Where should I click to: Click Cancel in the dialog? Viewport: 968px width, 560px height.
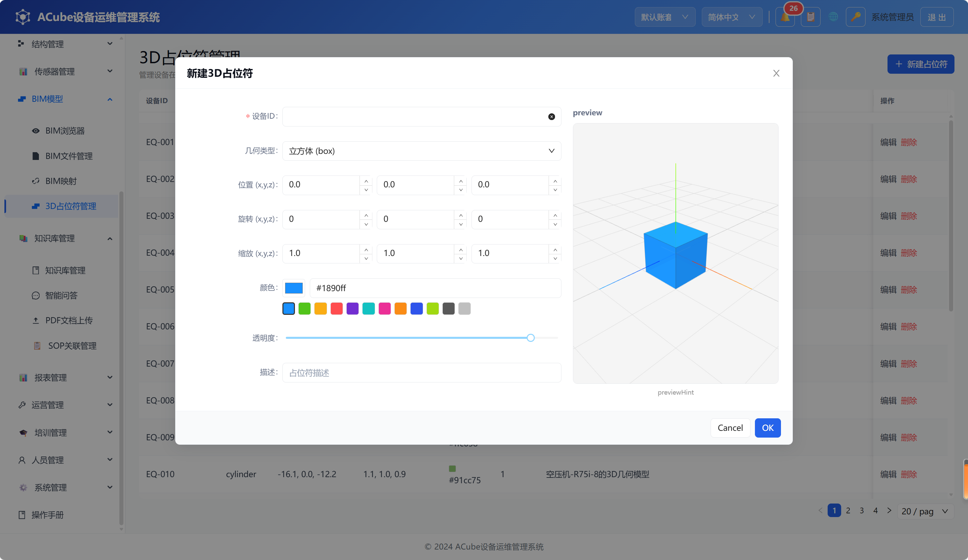tap(730, 427)
